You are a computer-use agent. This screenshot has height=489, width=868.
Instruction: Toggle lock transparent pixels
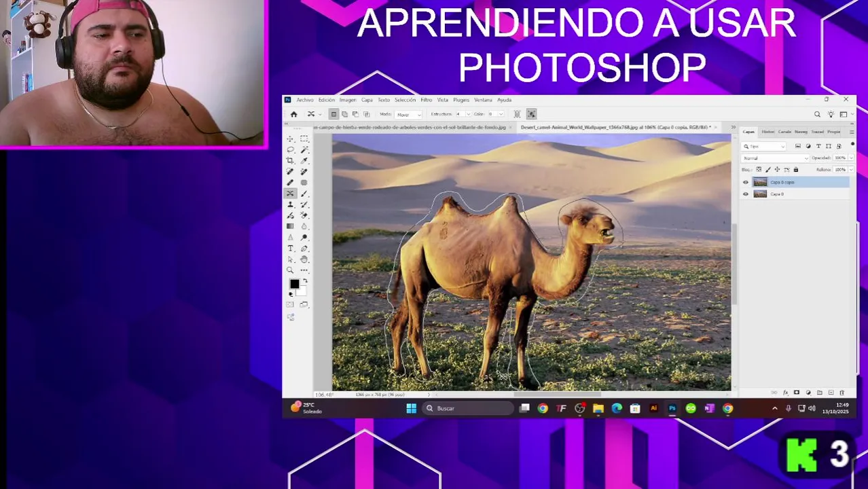coord(759,169)
